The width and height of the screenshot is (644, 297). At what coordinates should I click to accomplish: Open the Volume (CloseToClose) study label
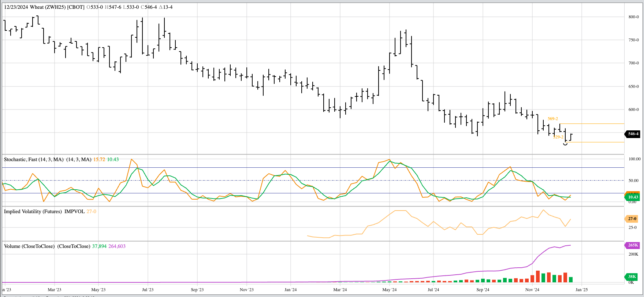coord(29,246)
